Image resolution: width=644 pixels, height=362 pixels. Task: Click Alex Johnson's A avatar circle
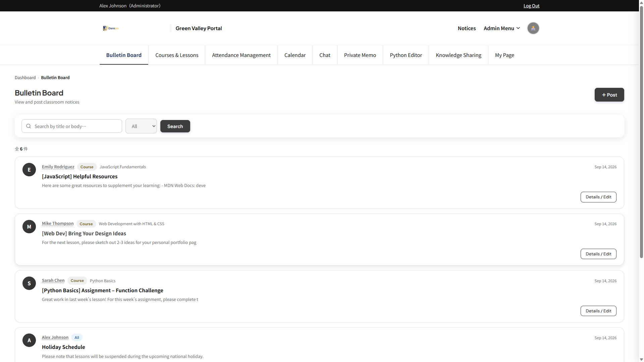pyautogui.click(x=29, y=340)
